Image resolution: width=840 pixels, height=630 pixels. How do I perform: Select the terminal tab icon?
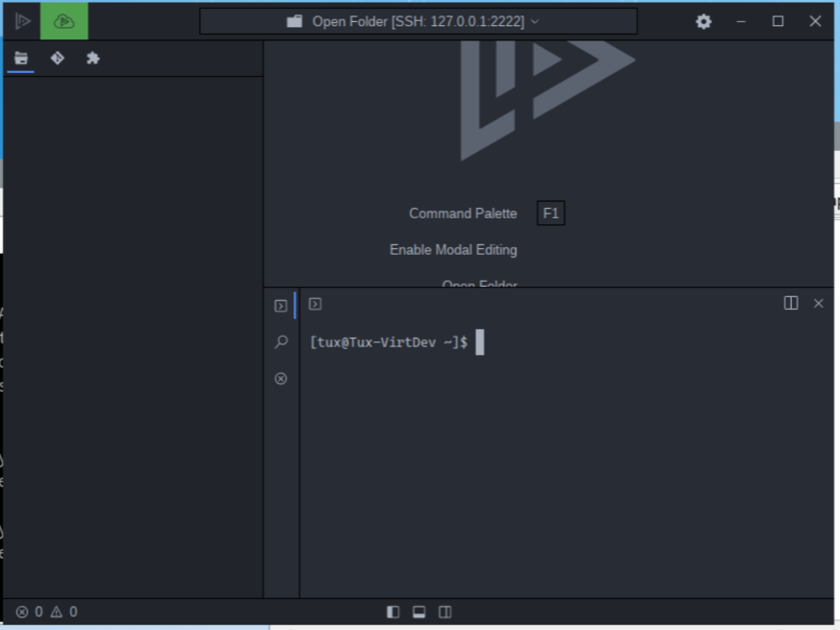pyautogui.click(x=315, y=304)
